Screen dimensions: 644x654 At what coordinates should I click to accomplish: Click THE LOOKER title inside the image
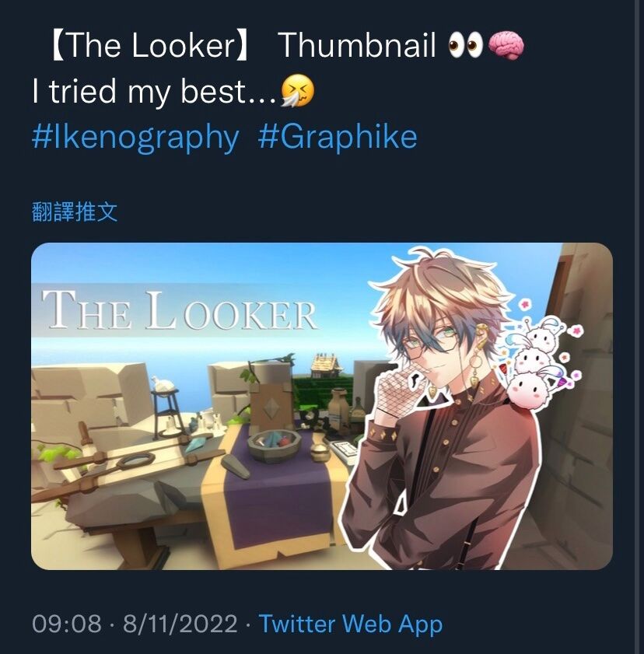point(180,310)
